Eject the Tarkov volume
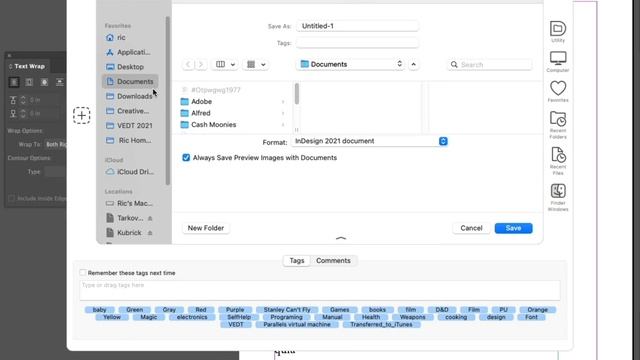640x360 pixels. coord(150,218)
